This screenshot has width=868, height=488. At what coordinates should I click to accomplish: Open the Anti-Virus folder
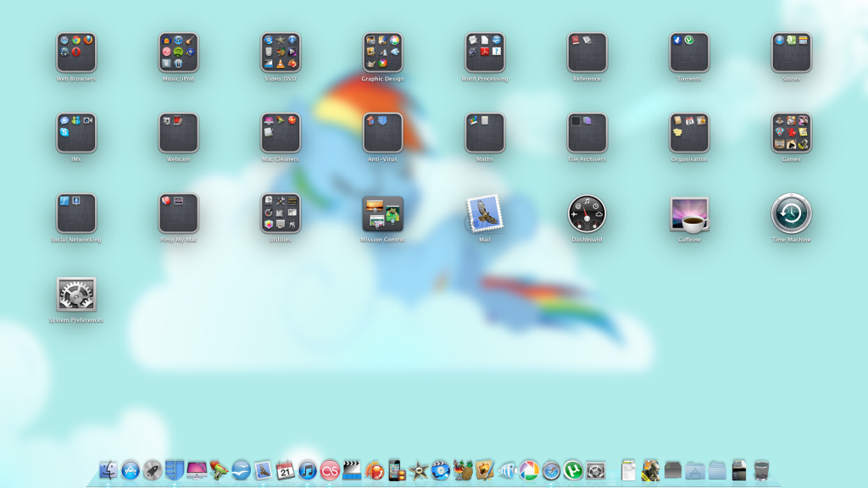(382, 133)
